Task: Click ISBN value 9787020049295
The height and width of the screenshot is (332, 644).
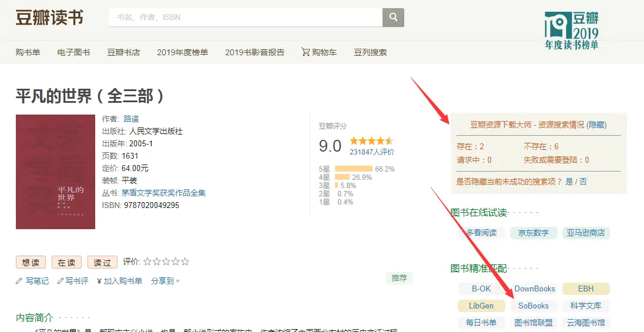Action: [152, 205]
